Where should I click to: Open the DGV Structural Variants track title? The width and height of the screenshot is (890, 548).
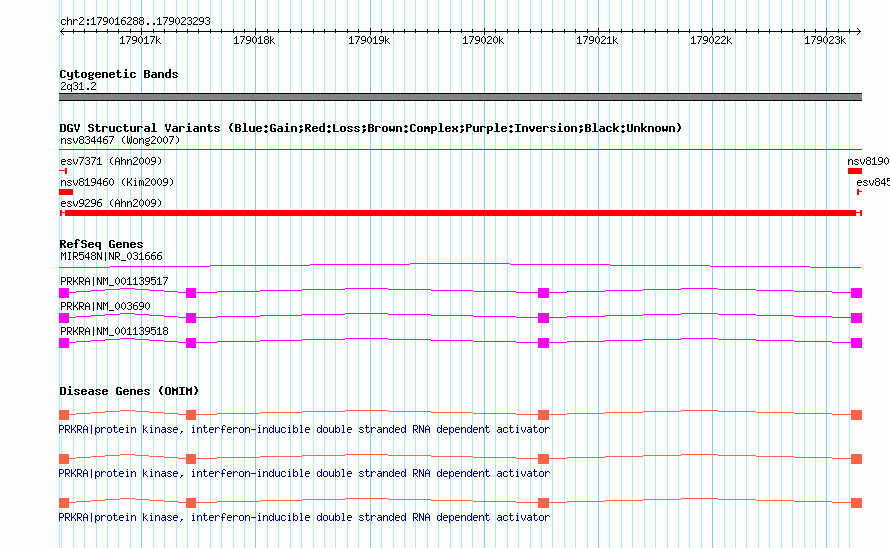pos(371,128)
